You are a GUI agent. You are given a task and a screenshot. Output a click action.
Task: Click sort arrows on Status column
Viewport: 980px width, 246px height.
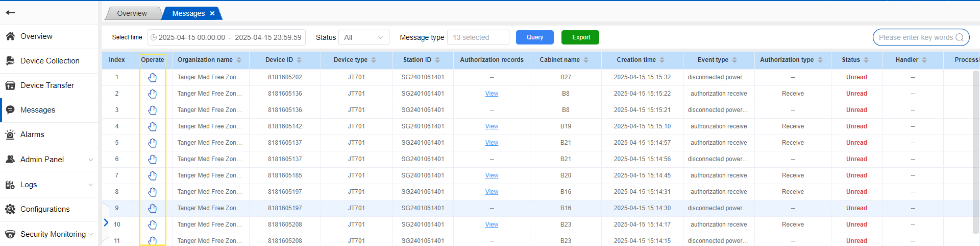[866, 60]
